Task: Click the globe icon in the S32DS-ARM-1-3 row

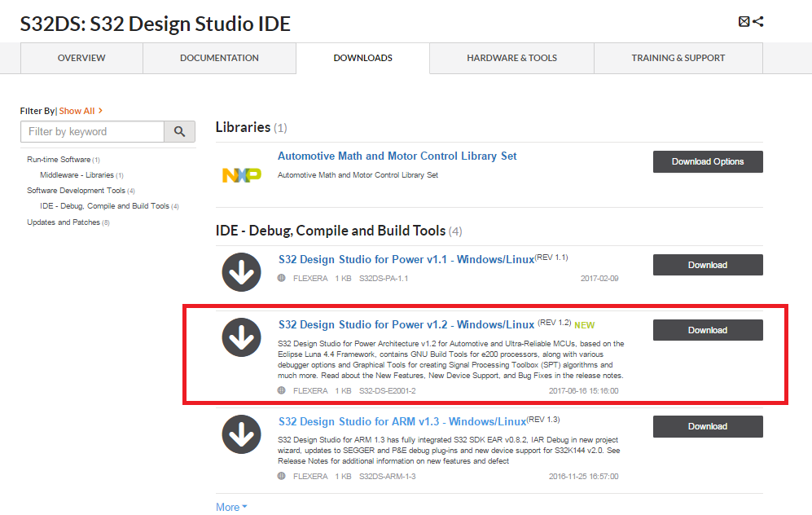Action: (x=281, y=476)
